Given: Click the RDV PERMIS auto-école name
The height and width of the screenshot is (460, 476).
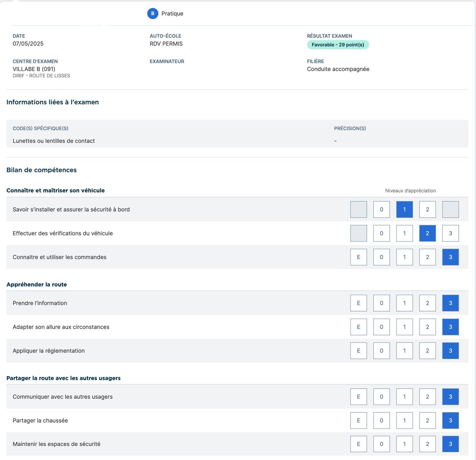Looking at the screenshot, I should coord(166,44).
